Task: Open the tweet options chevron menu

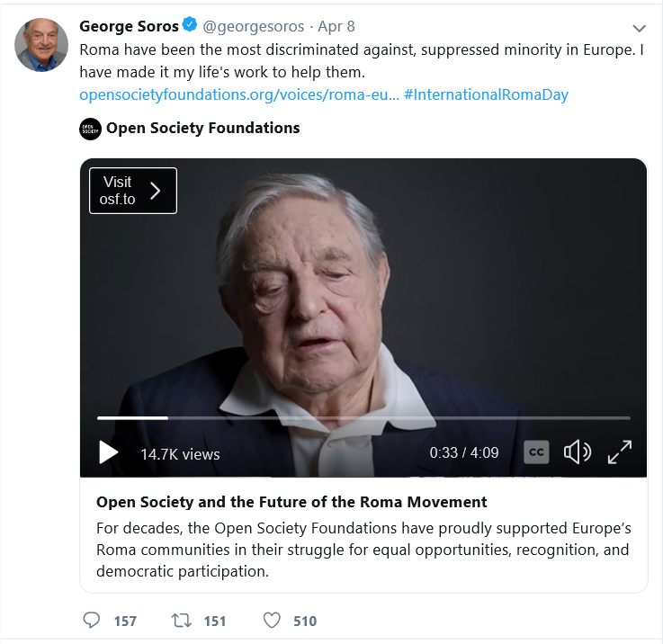Action: coord(640,28)
